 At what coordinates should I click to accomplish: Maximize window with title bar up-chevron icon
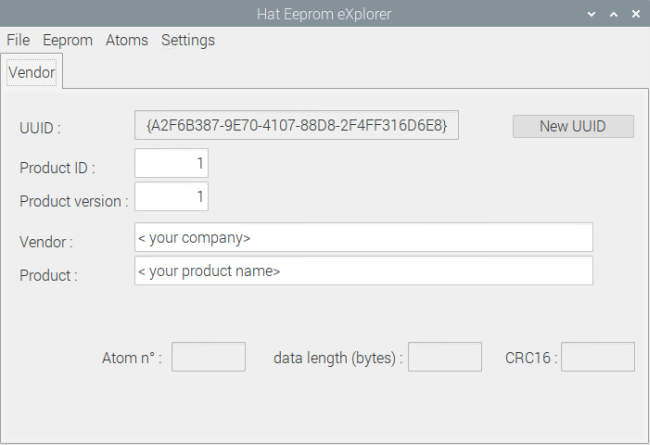click(614, 15)
